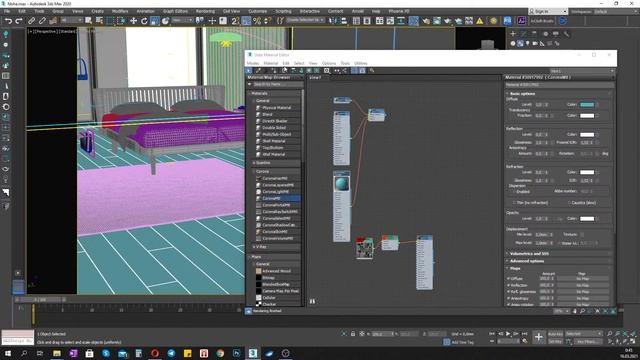
Task: Click the Reflection No Map button
Action: click(x=582, y=285)
